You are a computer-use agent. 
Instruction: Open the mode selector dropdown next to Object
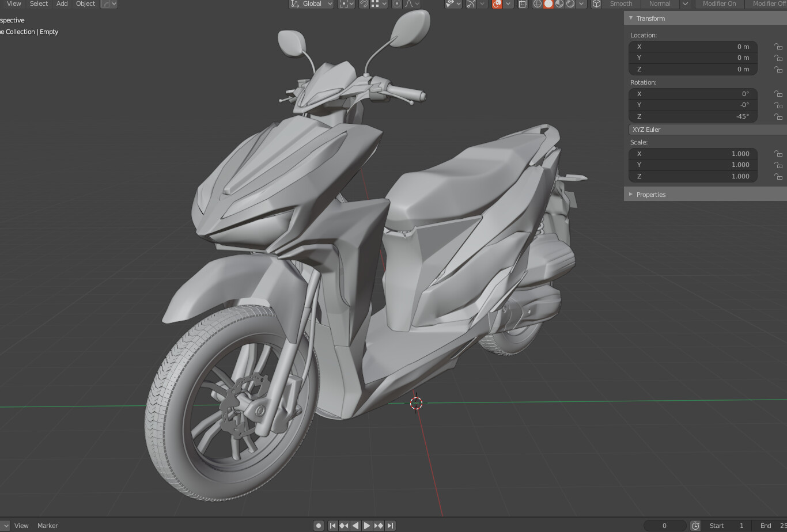109,3
